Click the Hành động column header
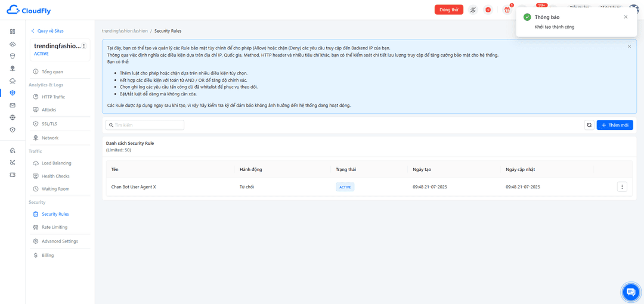 coord(251,169)
